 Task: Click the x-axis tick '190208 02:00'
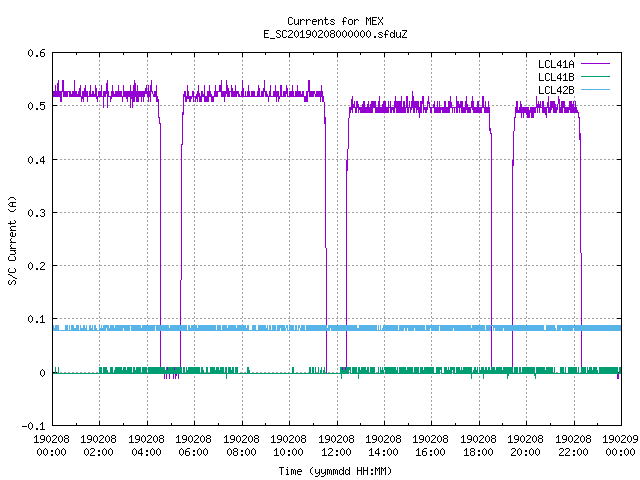point(98,446)
